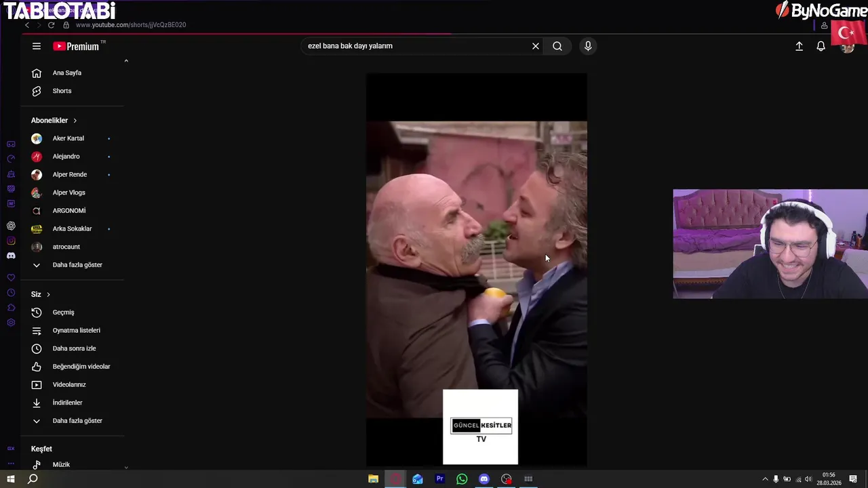Open Arka Sokaklar channel
Image resolution: width=868 pixels, height=488 pixels.
pyautogui.click(x=72, y=229)
